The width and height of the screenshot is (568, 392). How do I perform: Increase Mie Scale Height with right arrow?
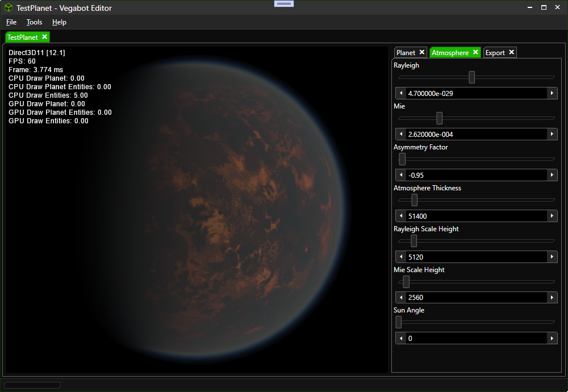tap(552, 297)
